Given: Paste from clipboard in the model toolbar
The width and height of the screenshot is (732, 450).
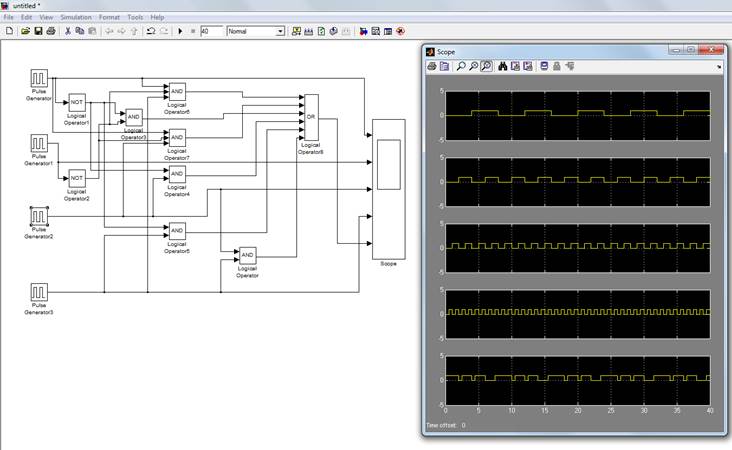Looking at the screenshot, I should coord(92,31).
